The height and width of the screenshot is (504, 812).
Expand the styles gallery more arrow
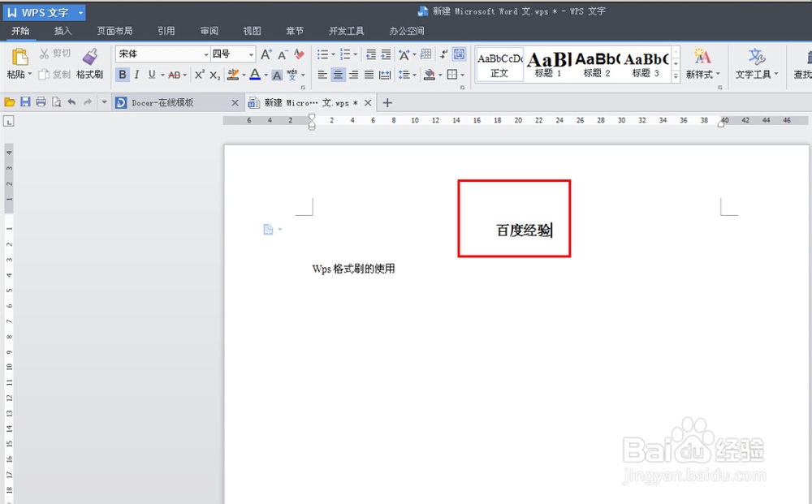click(x=676, y=76)
